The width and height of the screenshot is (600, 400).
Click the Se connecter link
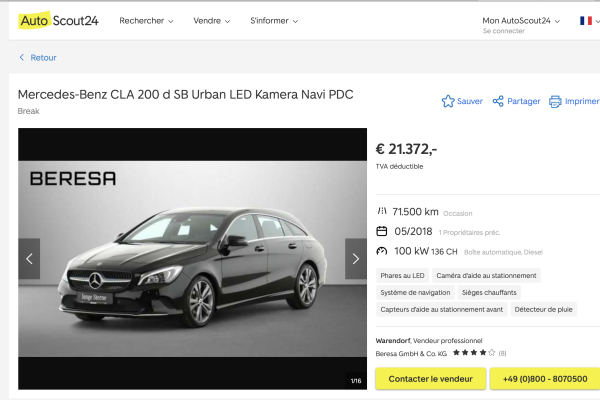coord(504,31)
